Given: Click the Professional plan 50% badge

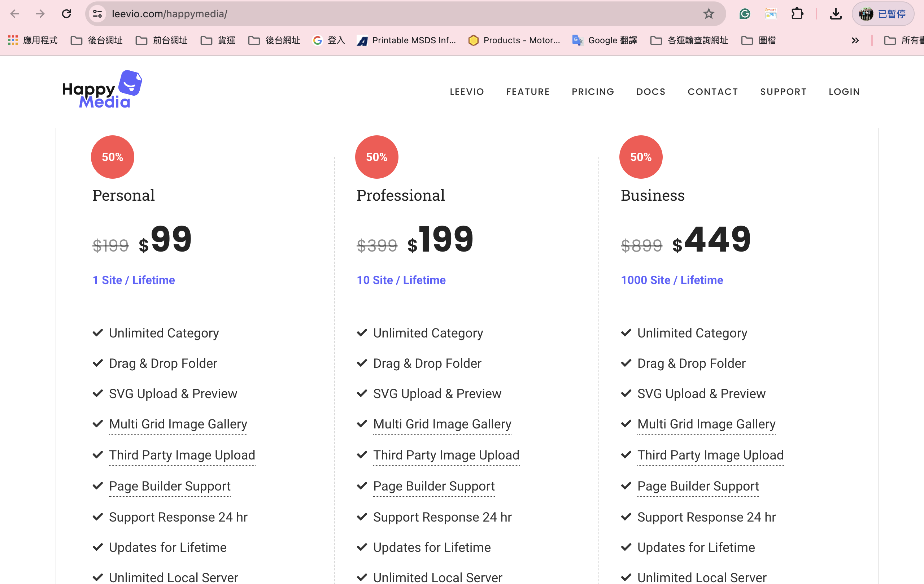Looking at the screenshot, I should click(376, 157).
